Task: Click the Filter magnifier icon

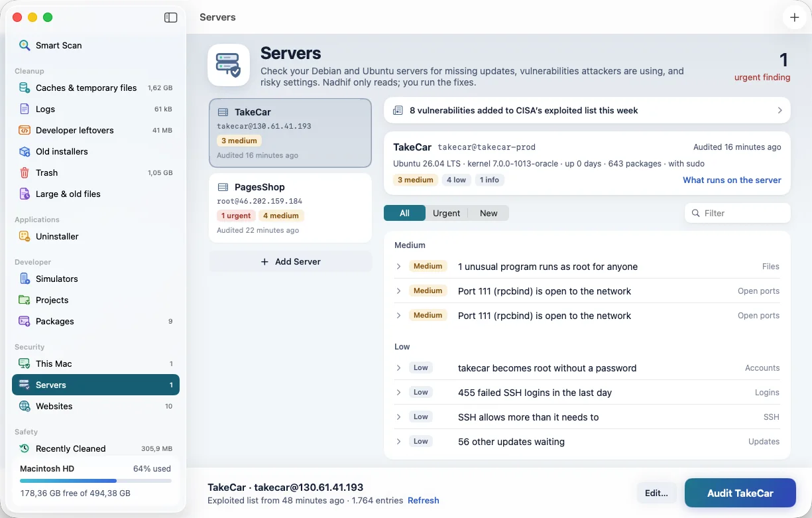Action: (696, 213)
